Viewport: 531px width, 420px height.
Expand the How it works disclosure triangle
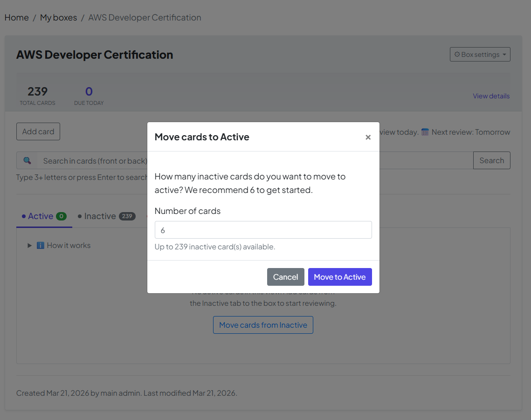[x=30, y=245]
